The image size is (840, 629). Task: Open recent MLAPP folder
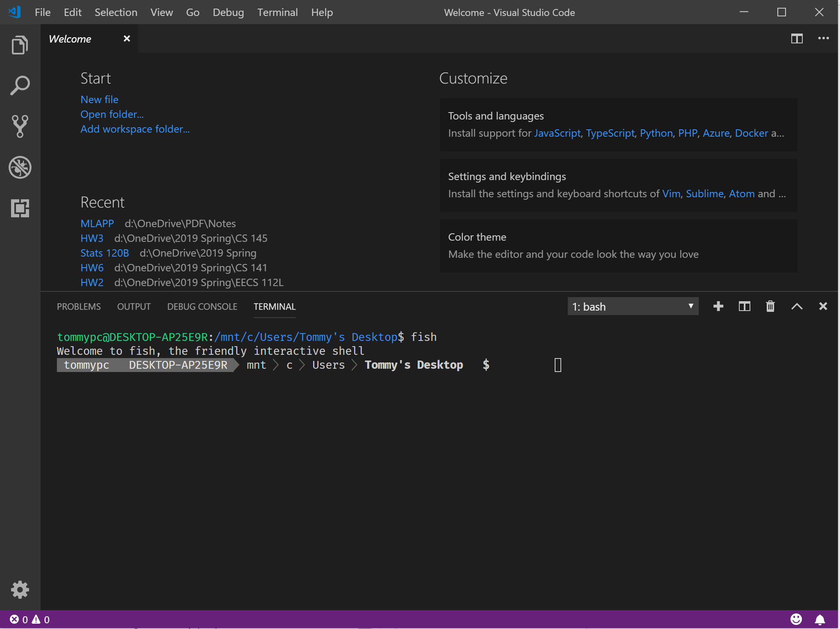click(97, 223)
